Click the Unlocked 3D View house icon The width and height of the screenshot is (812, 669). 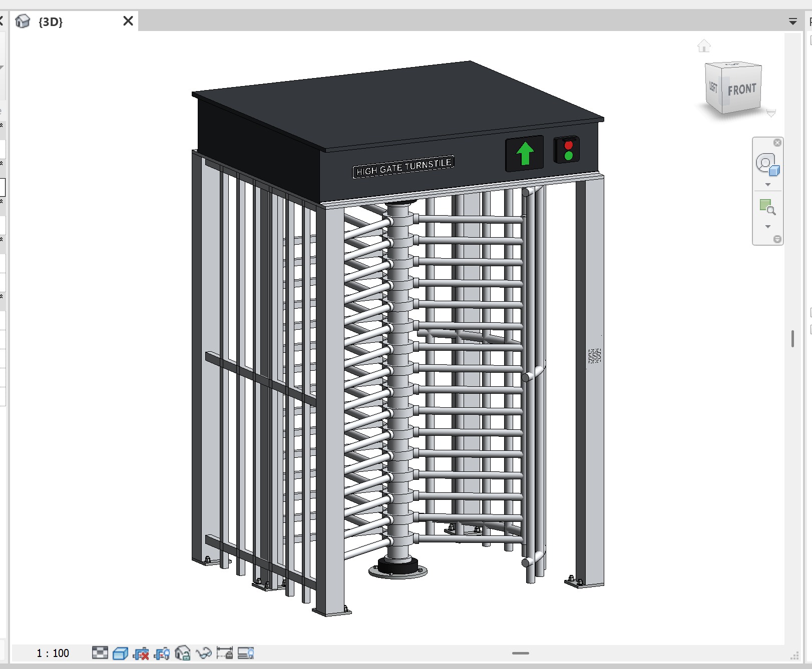coord(183,653)
